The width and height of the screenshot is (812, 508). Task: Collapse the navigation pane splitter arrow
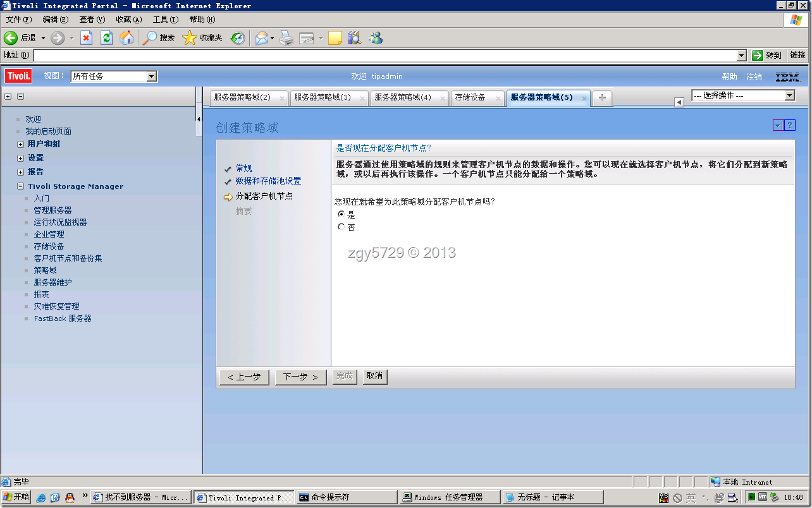click(x=199, y=119)
